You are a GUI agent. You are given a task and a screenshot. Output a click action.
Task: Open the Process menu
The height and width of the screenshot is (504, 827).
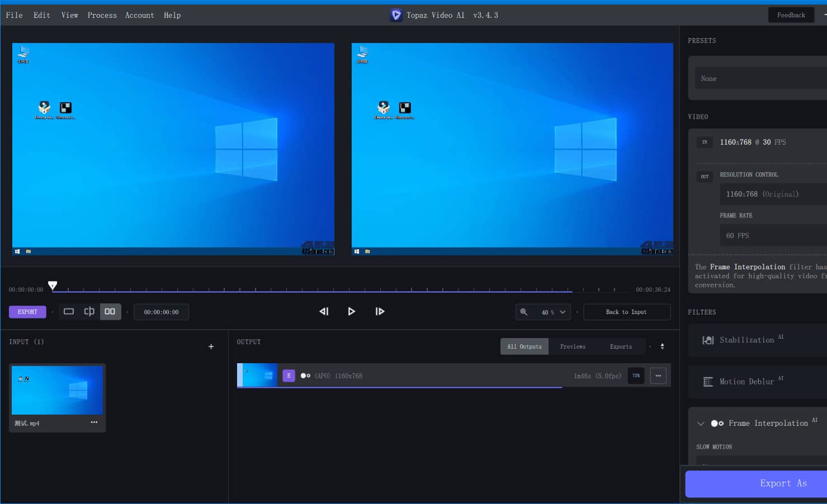tap(102, 15)
